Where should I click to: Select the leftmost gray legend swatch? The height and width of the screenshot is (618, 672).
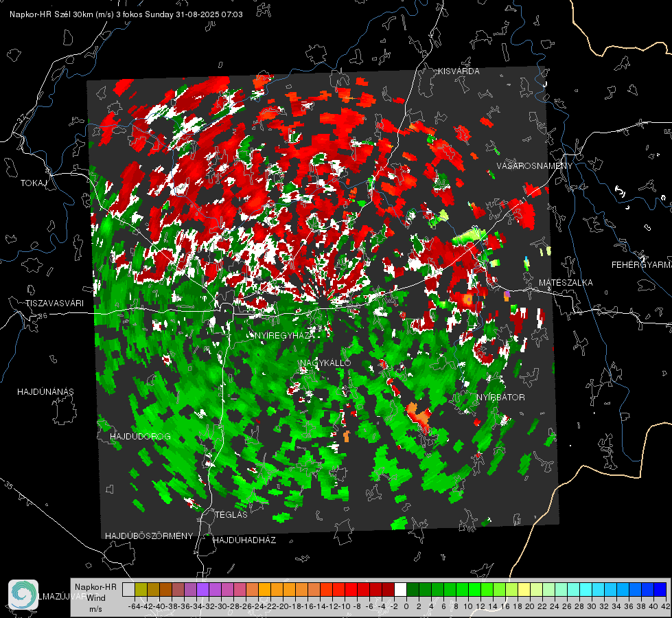[x=128, y=589]
